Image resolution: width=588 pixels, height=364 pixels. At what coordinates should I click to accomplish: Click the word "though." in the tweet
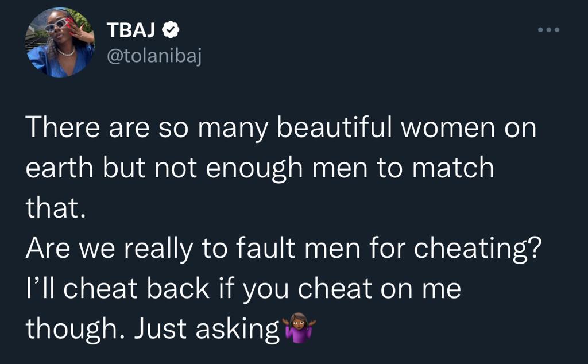point(75,330)
